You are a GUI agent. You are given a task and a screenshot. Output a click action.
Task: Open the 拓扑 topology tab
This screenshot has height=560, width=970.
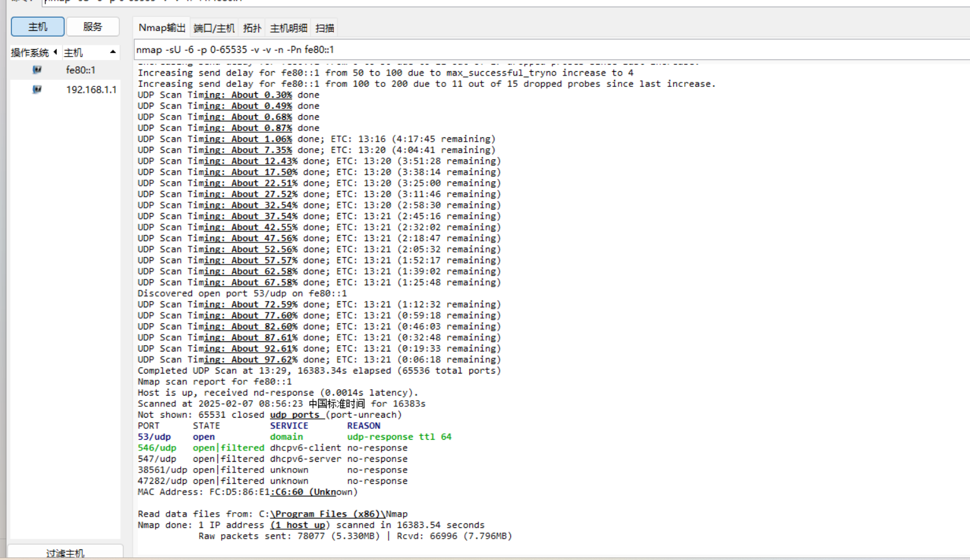pyautogui.click(x=252, y=28)
